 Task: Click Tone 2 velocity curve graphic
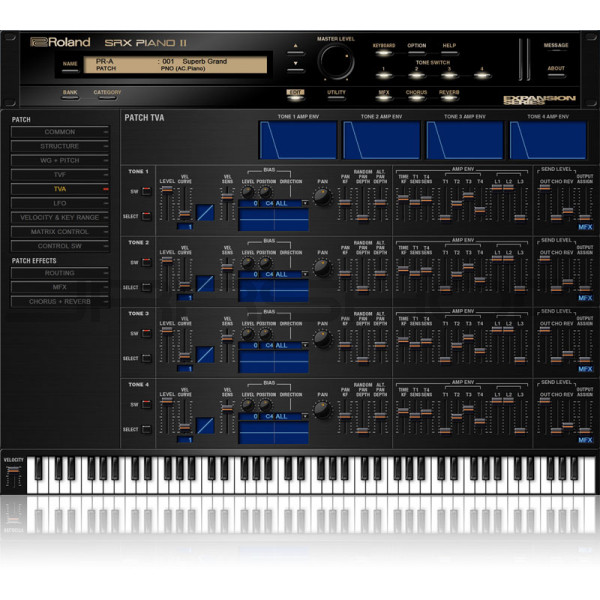tap(205, 284)
